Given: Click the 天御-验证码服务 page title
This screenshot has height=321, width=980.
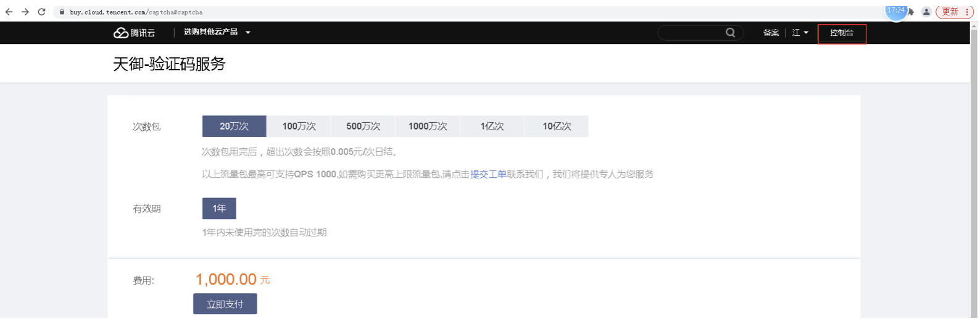Looking at the screenshot, I should tap(169, 64).
